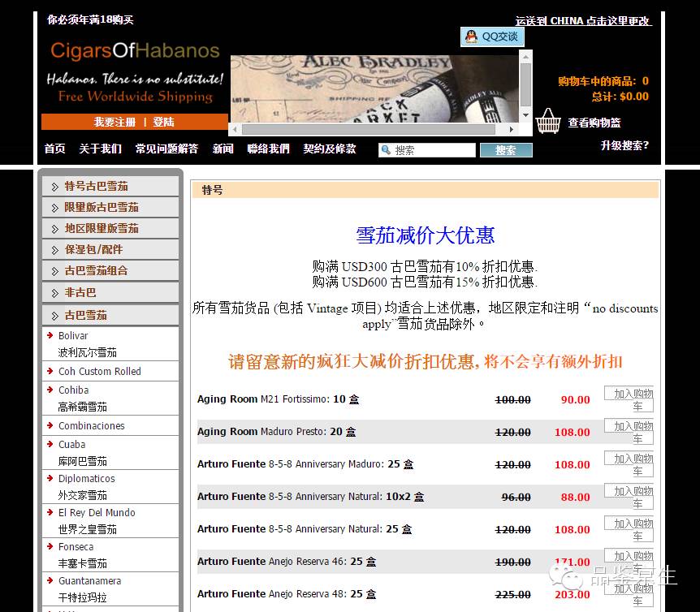Open the Cuaba brand link
This screenshot has width=700, height=612.
(72, 445)
